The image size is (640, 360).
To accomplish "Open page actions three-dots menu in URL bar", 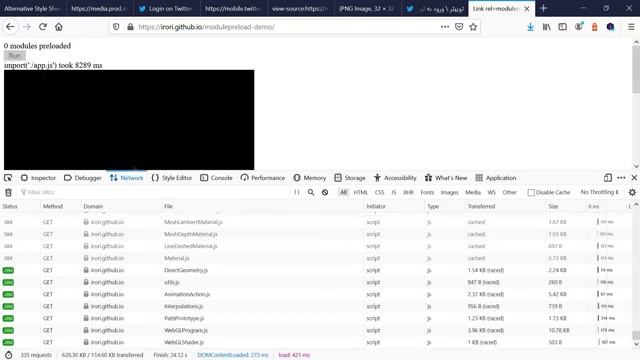I will point(445,27).
